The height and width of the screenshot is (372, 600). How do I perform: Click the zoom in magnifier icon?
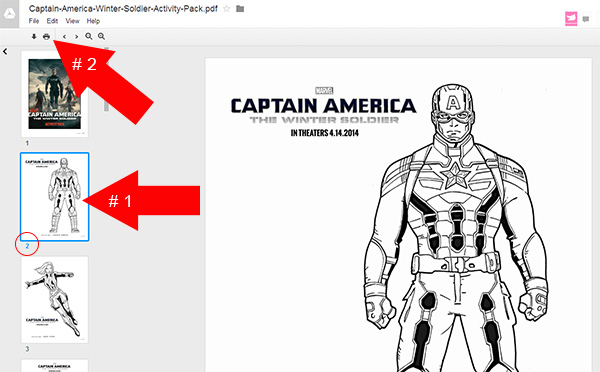101,36
